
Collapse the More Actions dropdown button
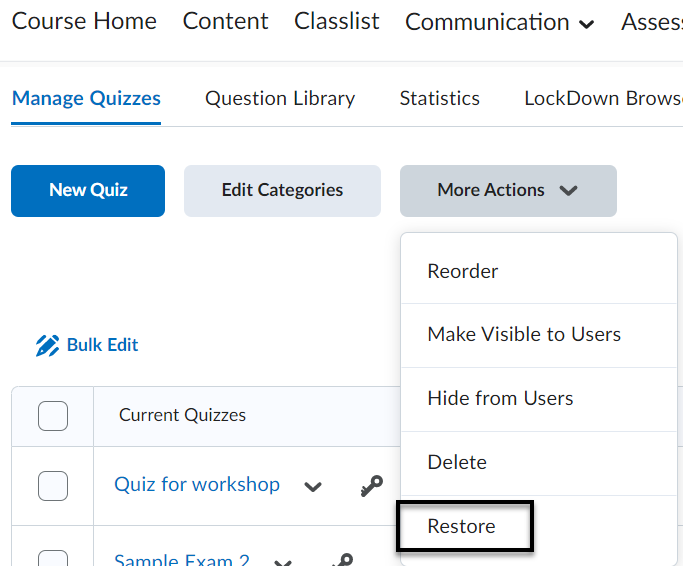[508, 190]
